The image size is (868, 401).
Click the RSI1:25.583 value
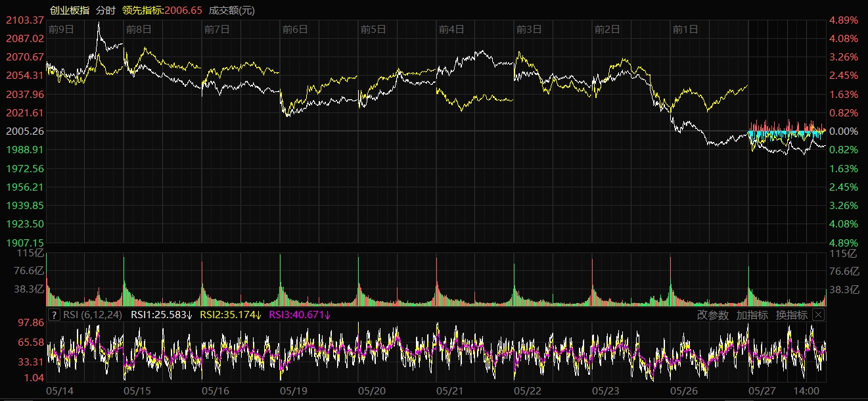[x=162, y=315]
